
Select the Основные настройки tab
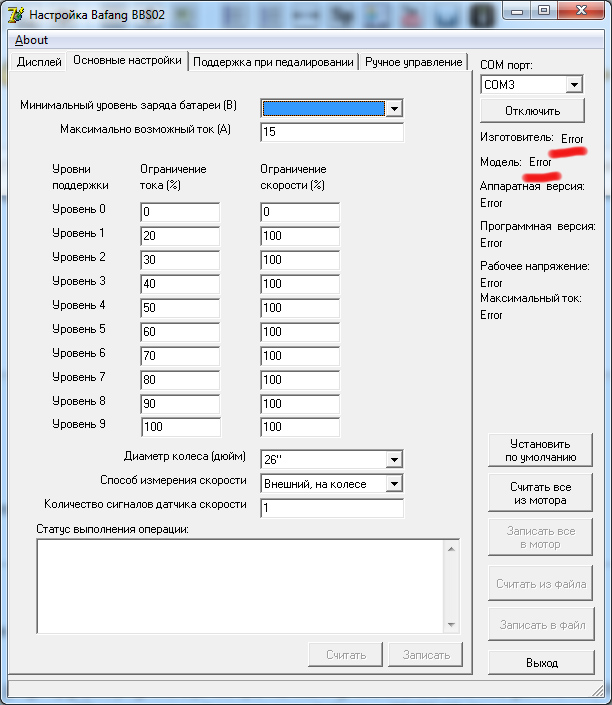point(127,61)
